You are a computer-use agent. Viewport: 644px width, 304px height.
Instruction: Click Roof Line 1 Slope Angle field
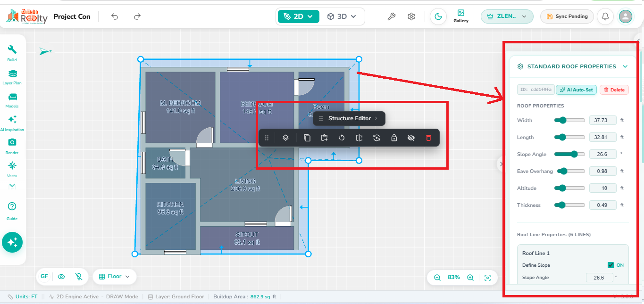click(600, 278)
